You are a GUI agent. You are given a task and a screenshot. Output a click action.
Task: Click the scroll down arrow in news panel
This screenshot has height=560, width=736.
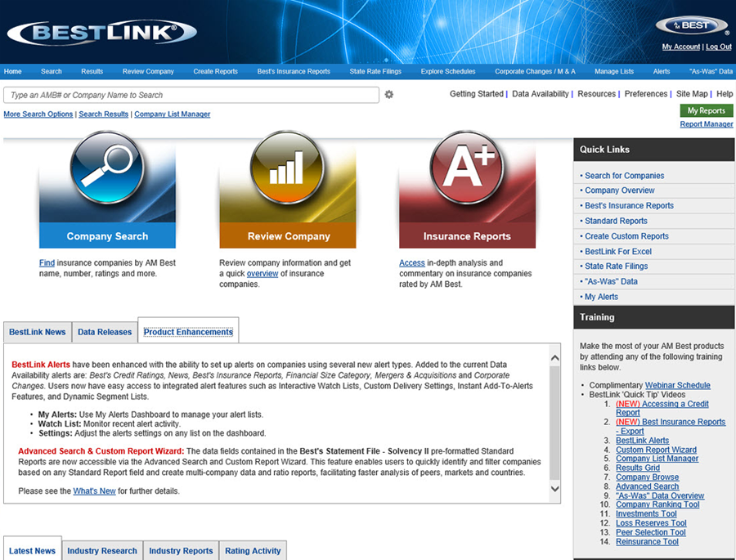pyautogui.click(x=554, y=489)
